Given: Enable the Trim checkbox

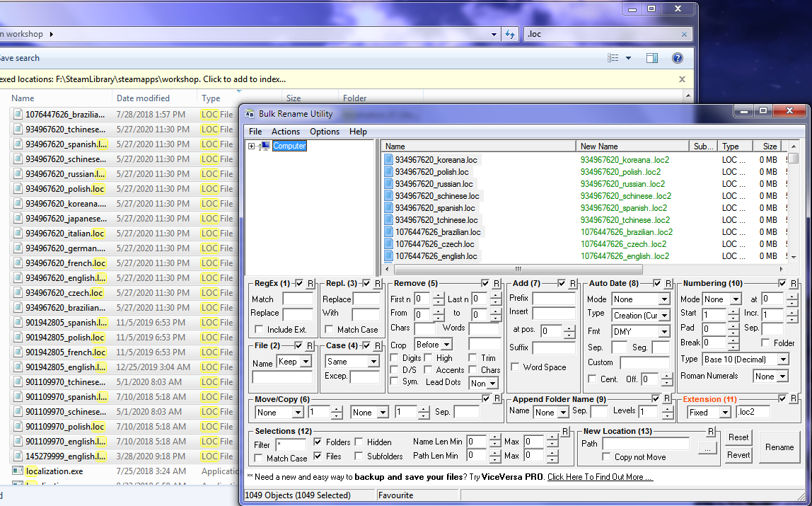Looking at the screenshot, I should click(x=472, y=358).
